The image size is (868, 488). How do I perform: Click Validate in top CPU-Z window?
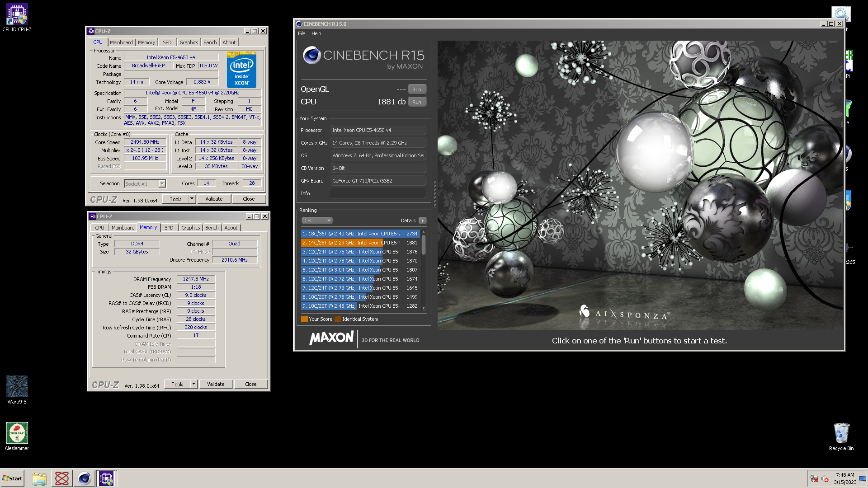214,199
